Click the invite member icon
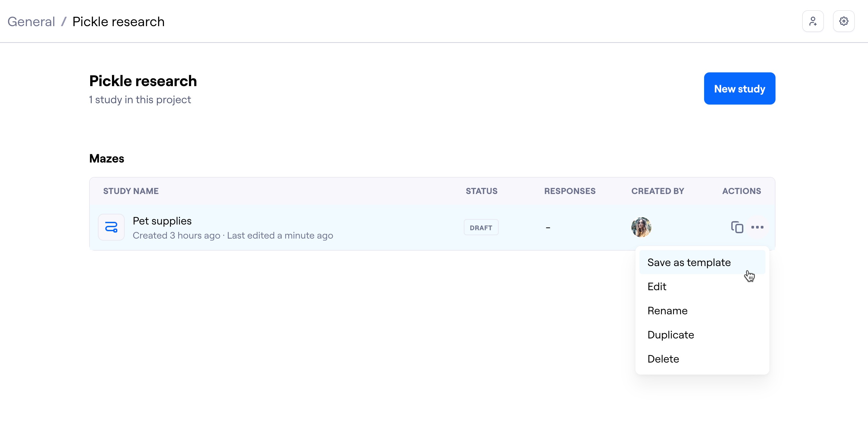The width and height of the screenshot is (868, 447). 813,21
